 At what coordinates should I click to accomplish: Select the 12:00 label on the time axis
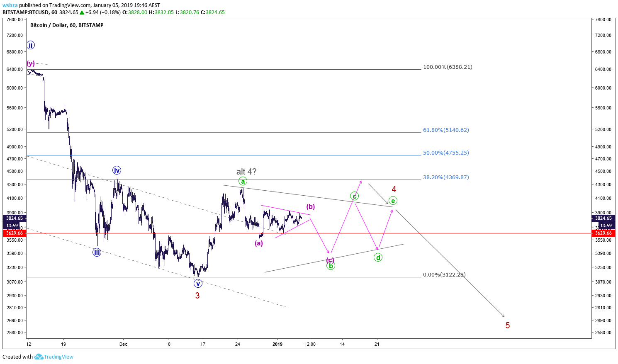pyautogui.click(x=310, y=344)
